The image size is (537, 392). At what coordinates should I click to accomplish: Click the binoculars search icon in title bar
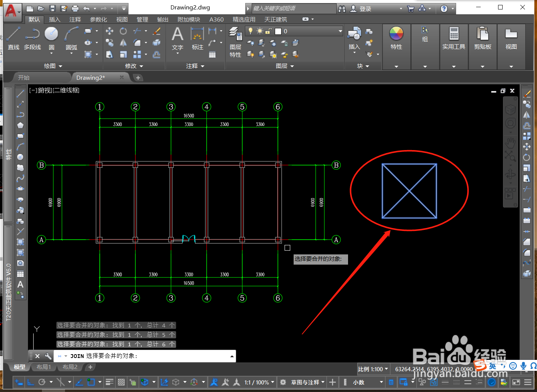coord(342,8)
